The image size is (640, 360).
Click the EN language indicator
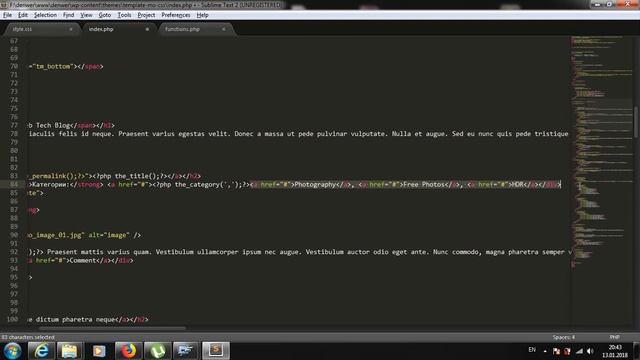(532, 350)
